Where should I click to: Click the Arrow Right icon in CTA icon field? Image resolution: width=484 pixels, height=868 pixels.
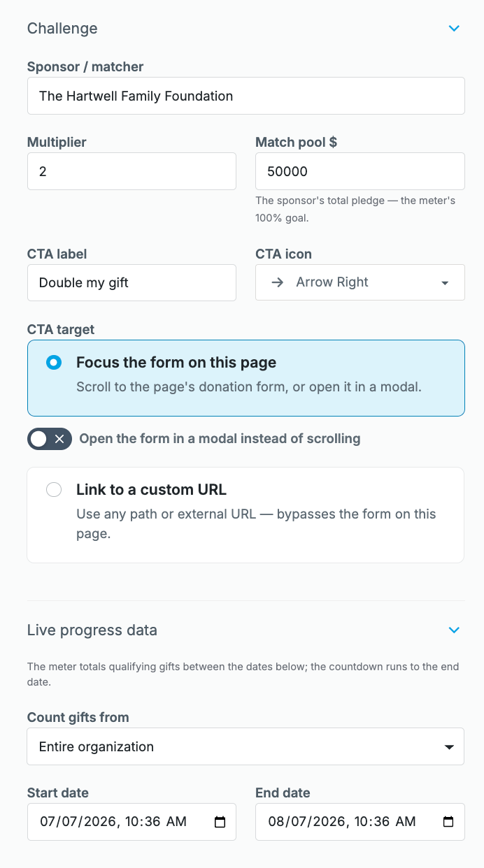point(277,282)
